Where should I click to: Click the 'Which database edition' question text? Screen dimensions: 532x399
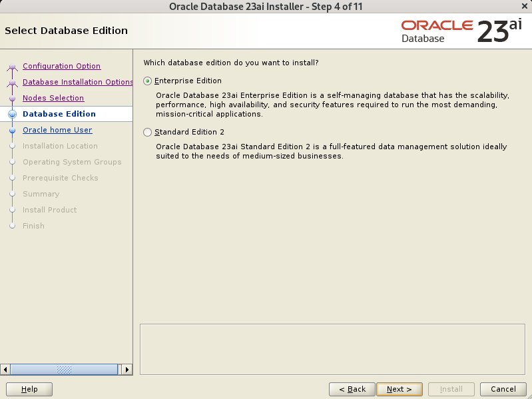coord(231,63)
